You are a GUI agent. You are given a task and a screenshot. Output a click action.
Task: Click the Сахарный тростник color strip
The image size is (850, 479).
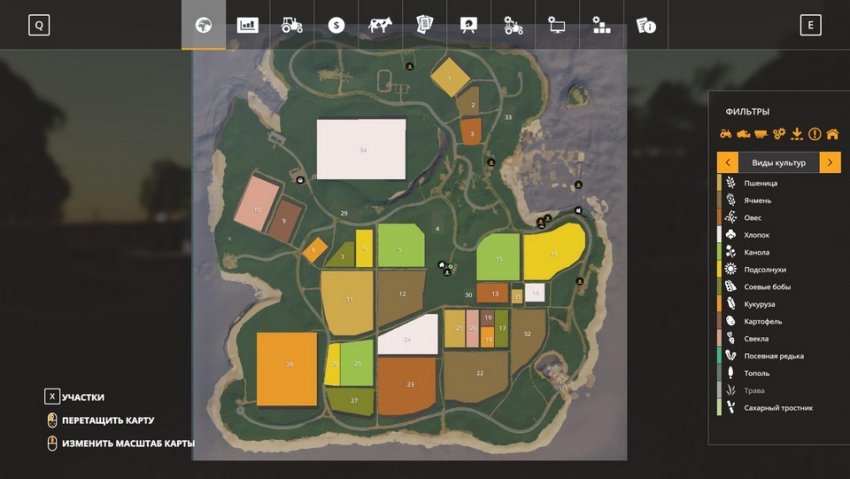(719, 407)
